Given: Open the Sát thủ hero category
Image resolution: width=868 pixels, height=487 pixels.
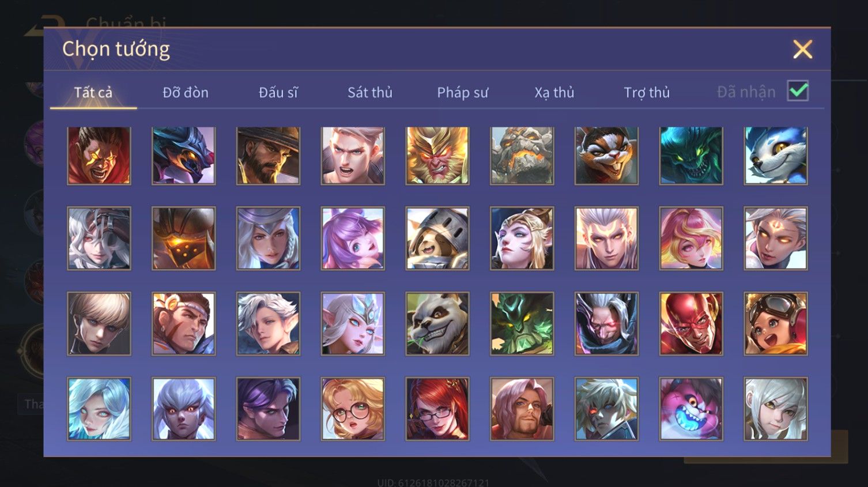Looking at the screenshot, I should click(x=370, y=92).
